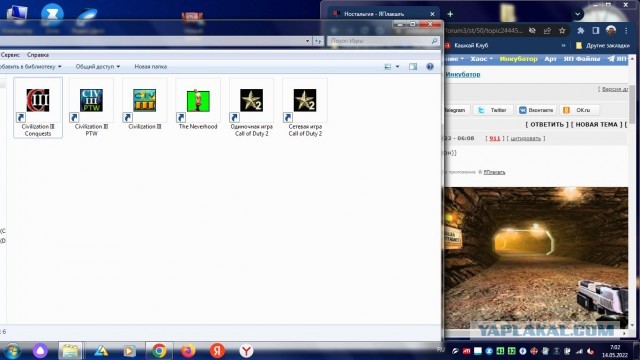Select Одиночная игра Call of Duty 2 shortcut
This screenshot has height=360, width=640.
coord(251,108)
